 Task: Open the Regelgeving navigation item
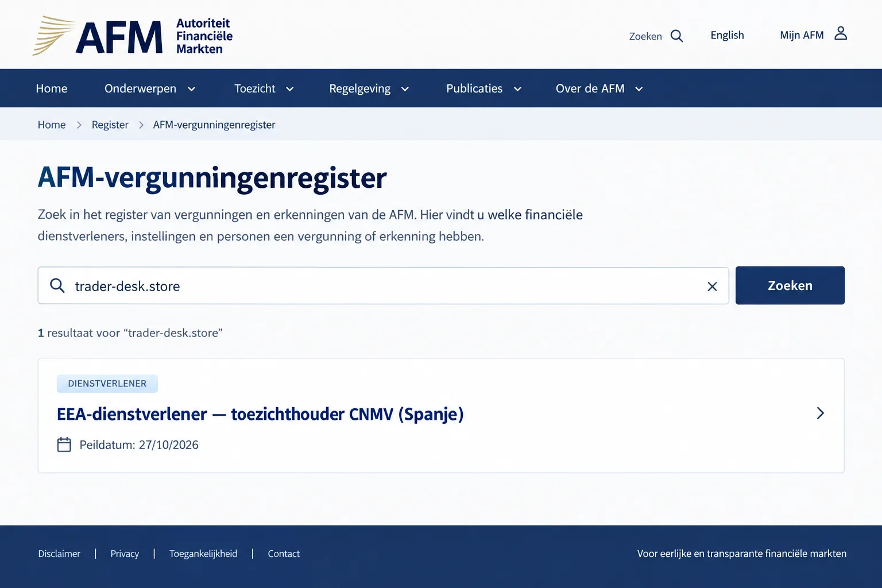(360, 88)
